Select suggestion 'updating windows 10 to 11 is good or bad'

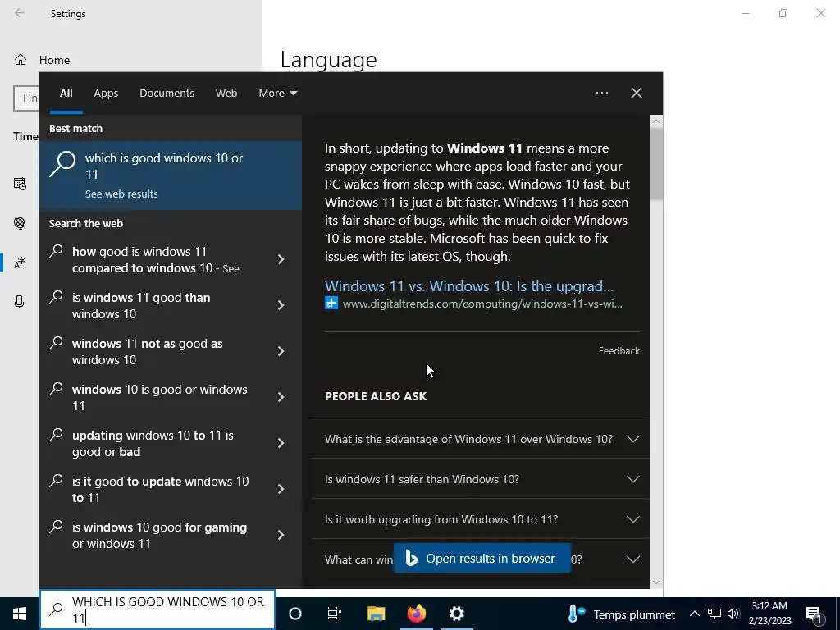[x=153, y=444]
